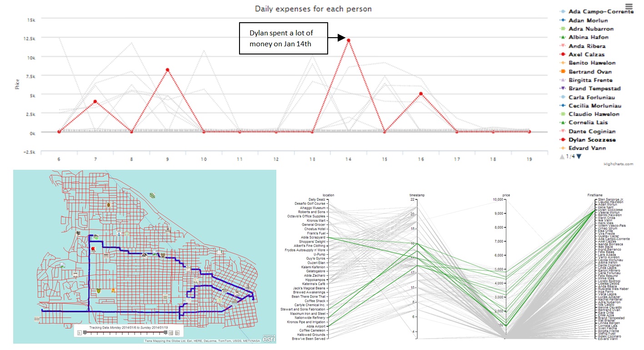Click Dylan's Jan 14th peak data point
644x350 pixels.
pos(348,40)
